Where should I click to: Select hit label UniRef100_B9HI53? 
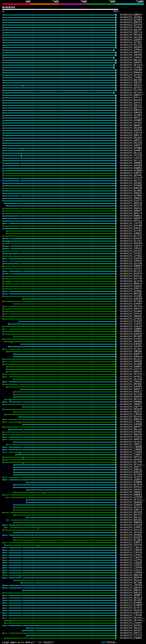click(x=131, y=53)
